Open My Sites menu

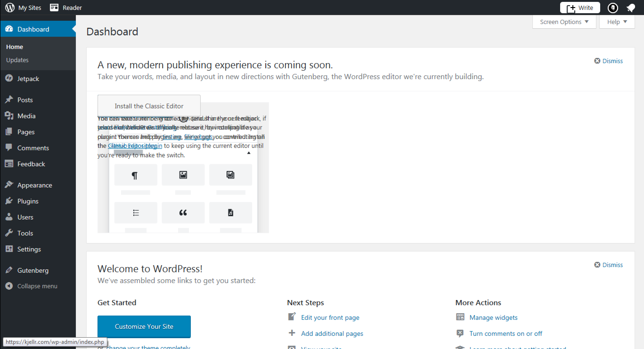coord(29,8)
